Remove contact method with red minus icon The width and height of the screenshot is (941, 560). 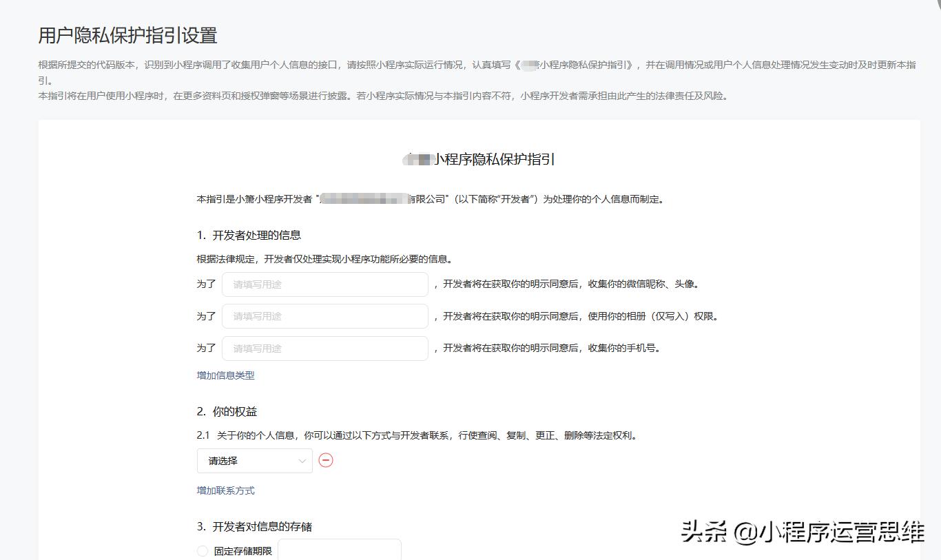326,460
